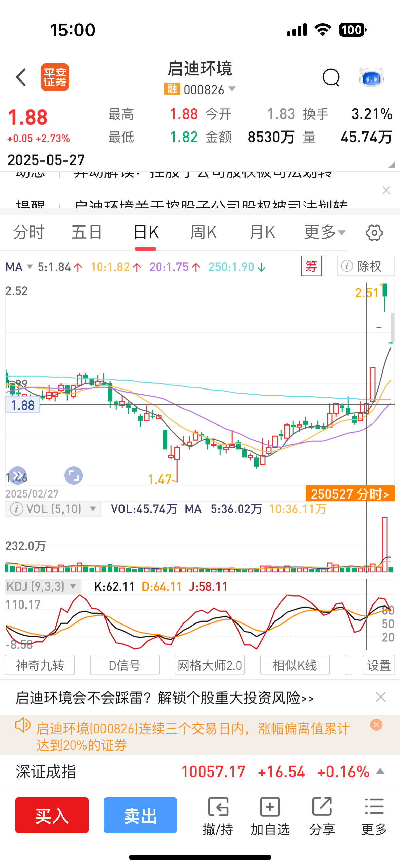This screenshot has width=400, height=868.
Task: Tap the blue 卖出 button
Action: 140,815
